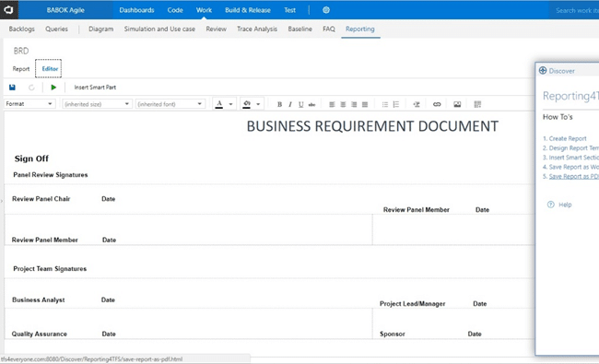Screen dimensions: 599x364
Task: Switch to the Diagram tab
Action: [x=100, y=29]
